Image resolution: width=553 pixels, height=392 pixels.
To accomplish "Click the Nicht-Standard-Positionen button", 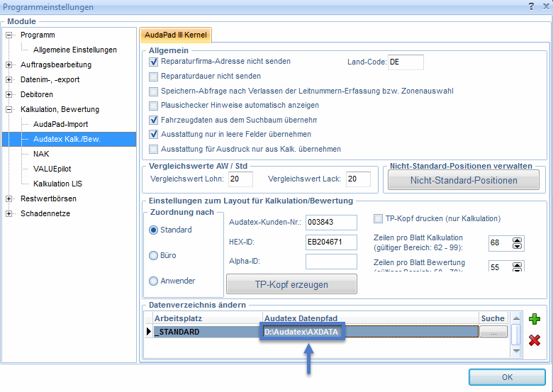I will coord(464,180).
